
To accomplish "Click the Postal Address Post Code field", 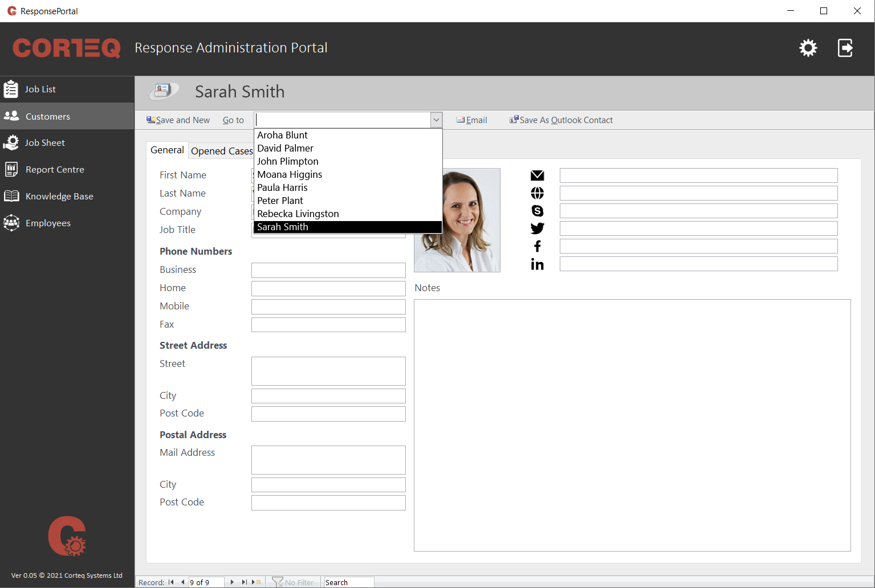I will point(328,503).
